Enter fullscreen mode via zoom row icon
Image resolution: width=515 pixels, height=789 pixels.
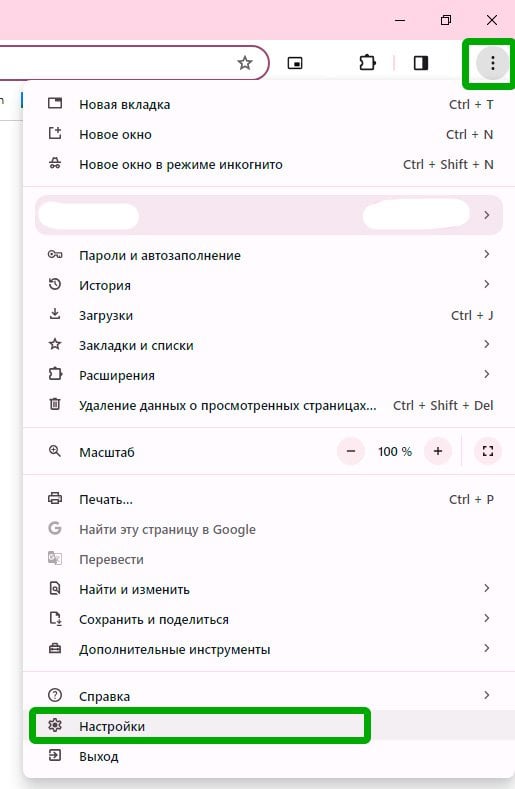point(488,451)
